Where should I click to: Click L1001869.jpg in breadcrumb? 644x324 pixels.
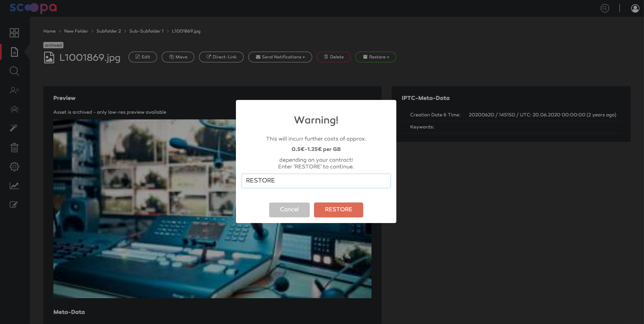coord(186,31)
